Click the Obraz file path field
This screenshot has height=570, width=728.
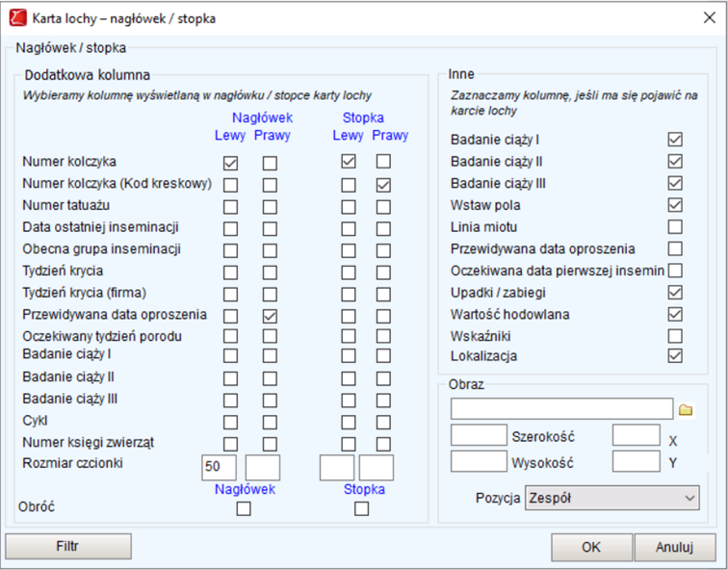(561, 408)
